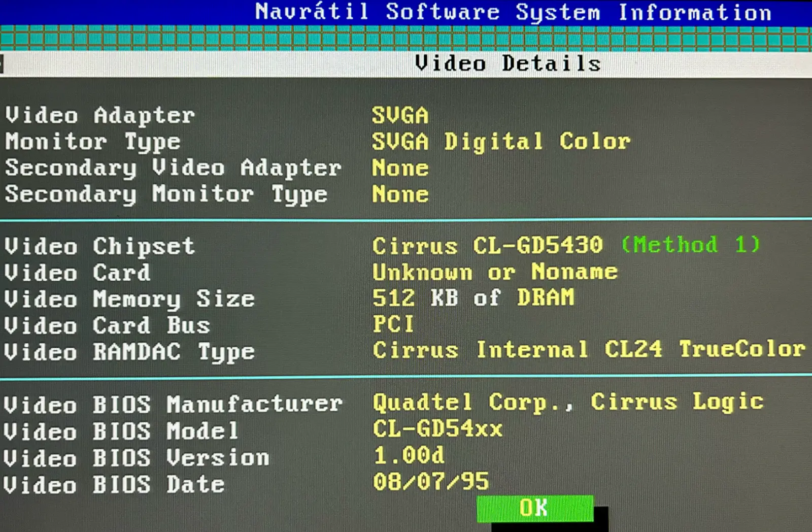Image resolution: width=812 pixels, height=532 pixels.
Task: Click the 'Video Chipset' label
Action: tap(99, 247)
